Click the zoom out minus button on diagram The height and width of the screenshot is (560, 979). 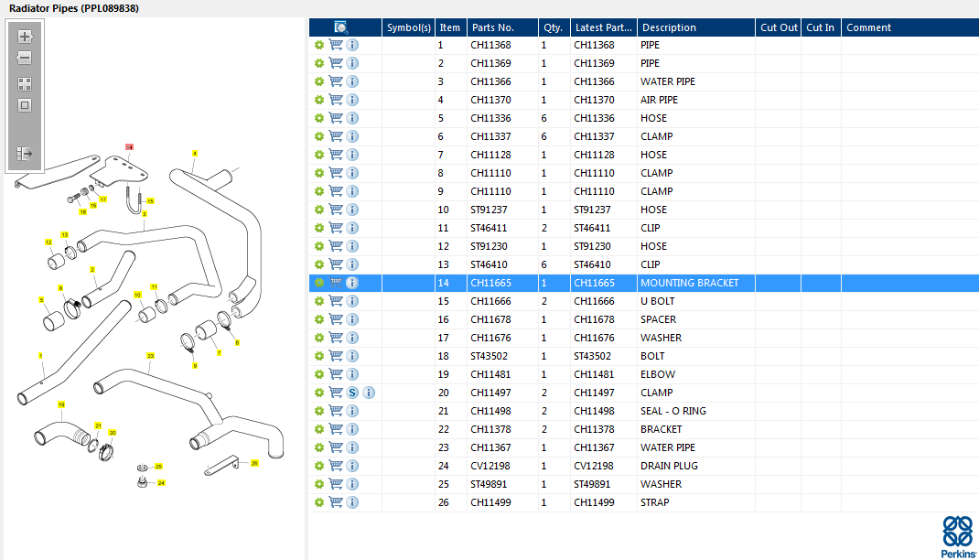pyautogui.click(x=25, y=58)
